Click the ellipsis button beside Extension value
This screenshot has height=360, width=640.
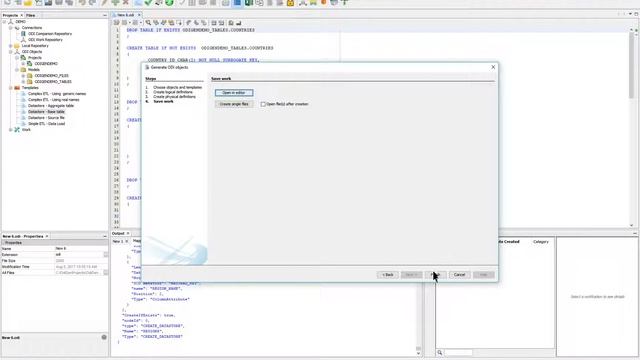click(106, 255)
